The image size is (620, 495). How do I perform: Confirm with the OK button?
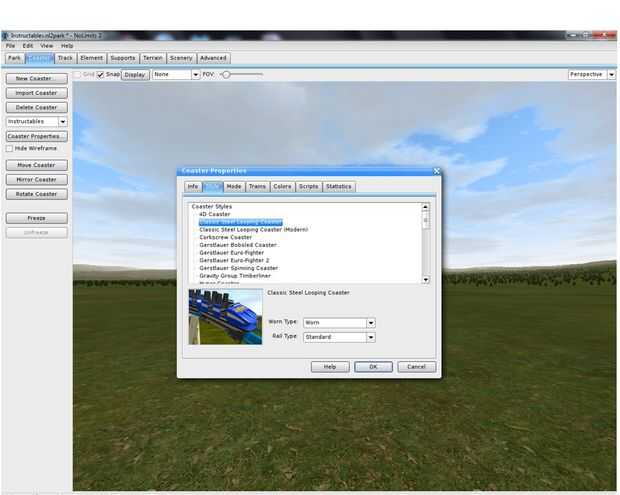[x=373, y=367]
